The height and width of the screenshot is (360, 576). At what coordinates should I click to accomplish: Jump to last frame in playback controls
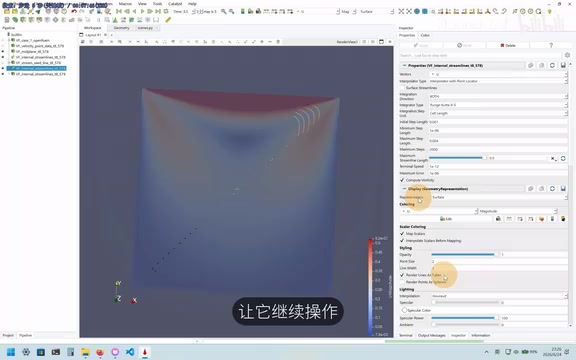158,11
